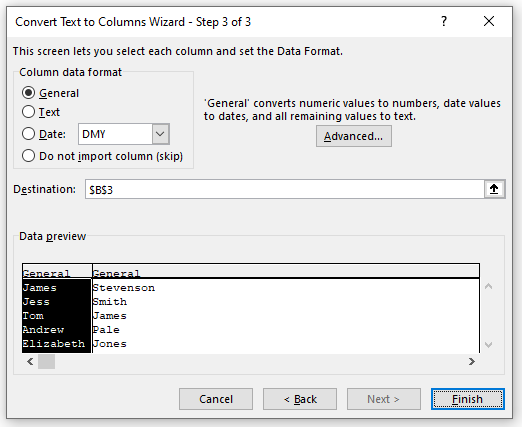Screen dimensions: 522x427
Task: Click the help question mark icon
Action: 444,22
